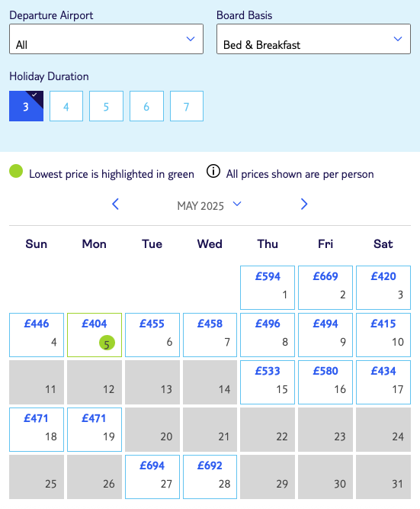
Task: Choose 5 nights holiday duration
Action: pos(107,106)
